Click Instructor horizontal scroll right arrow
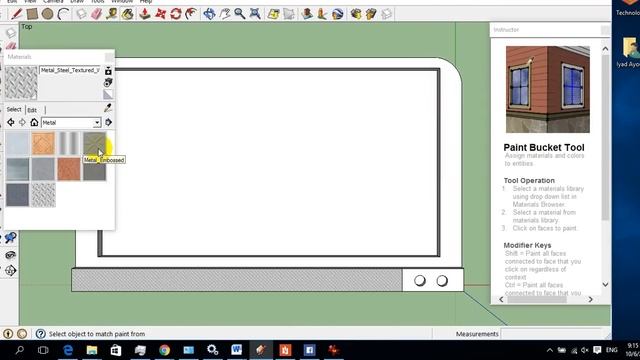The height and width of the screenshot is (360, 640). 591,299
